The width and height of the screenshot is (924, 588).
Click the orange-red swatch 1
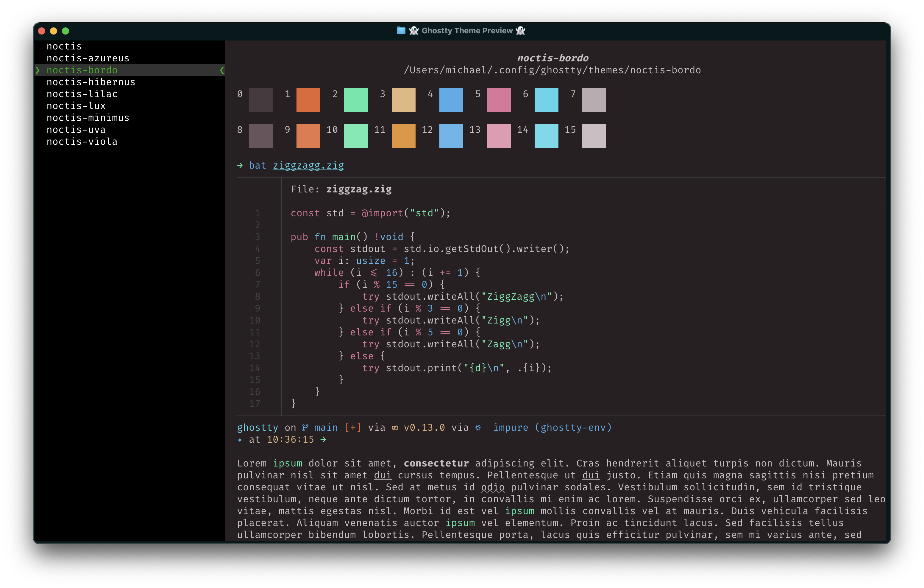click(308, 100)
